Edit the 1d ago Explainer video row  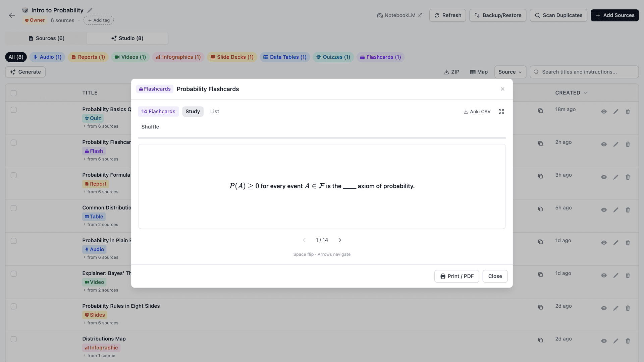click(x=616, y=276)
